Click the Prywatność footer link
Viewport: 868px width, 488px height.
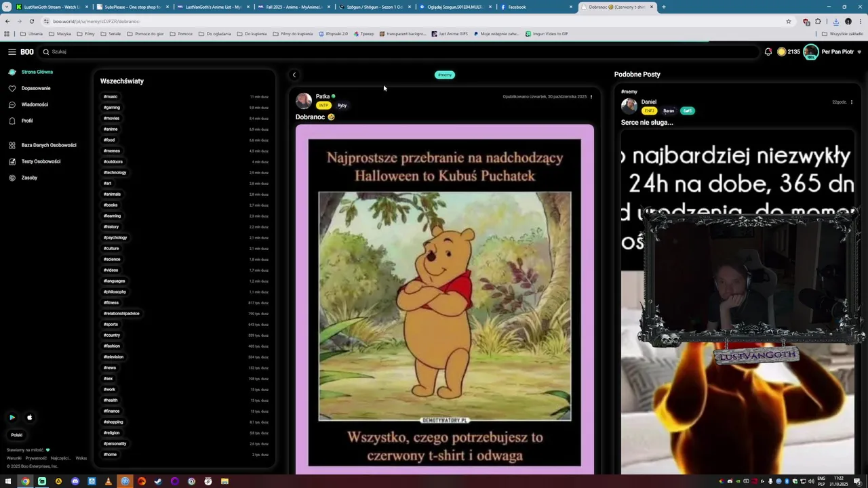click(36, 458)
